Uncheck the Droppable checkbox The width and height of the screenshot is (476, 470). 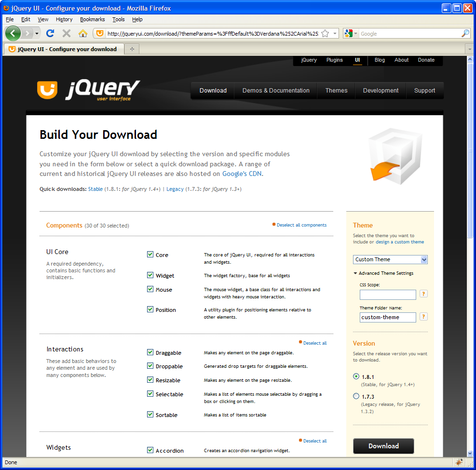point(150,365)
